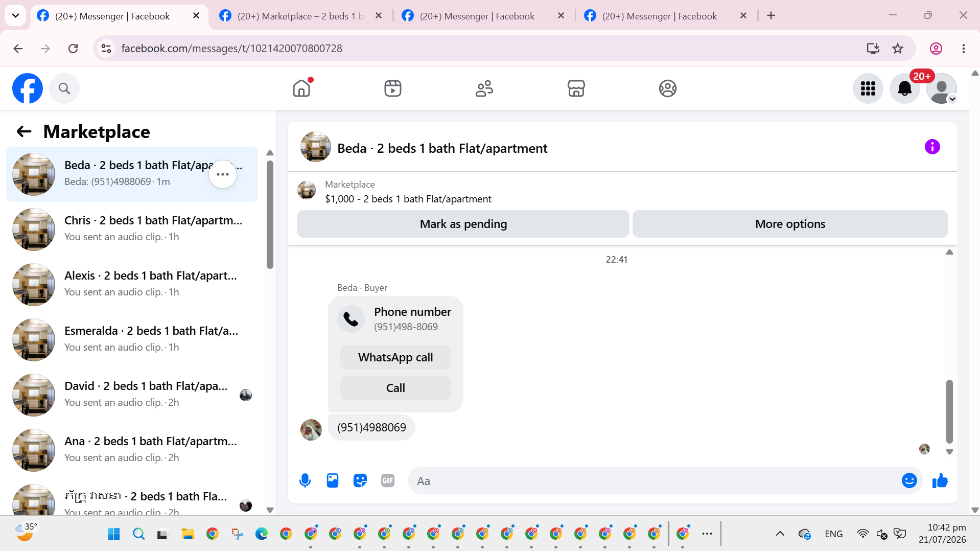Open Microsoft Edge from the taskbar
Screen dimensions: 980x551
pos(261,534)
